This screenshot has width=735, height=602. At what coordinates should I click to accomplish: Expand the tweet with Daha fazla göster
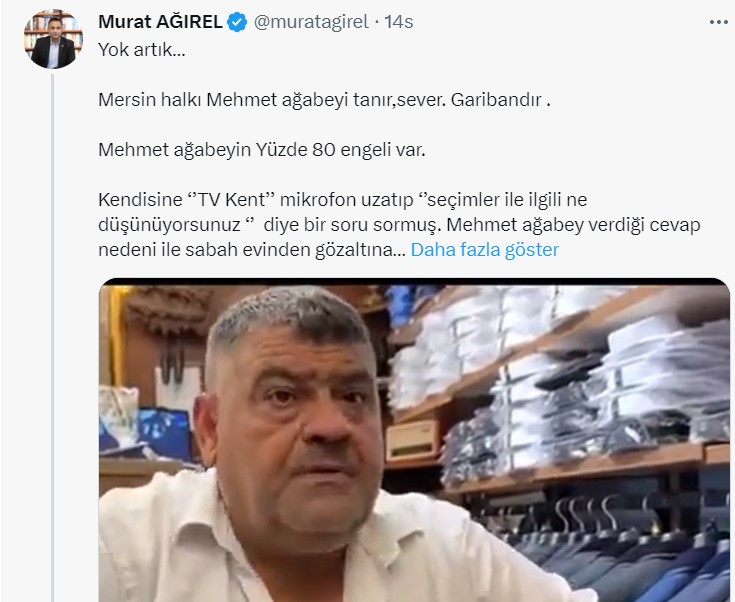pos(484,249)
